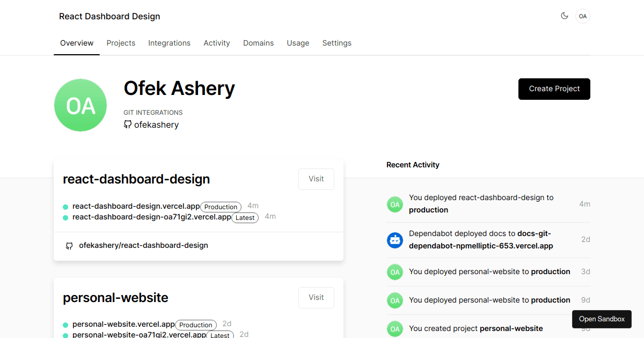Toggle the Latest badge under react-dashboard-design
Screen dimensions: 644x338
[245, 217]
